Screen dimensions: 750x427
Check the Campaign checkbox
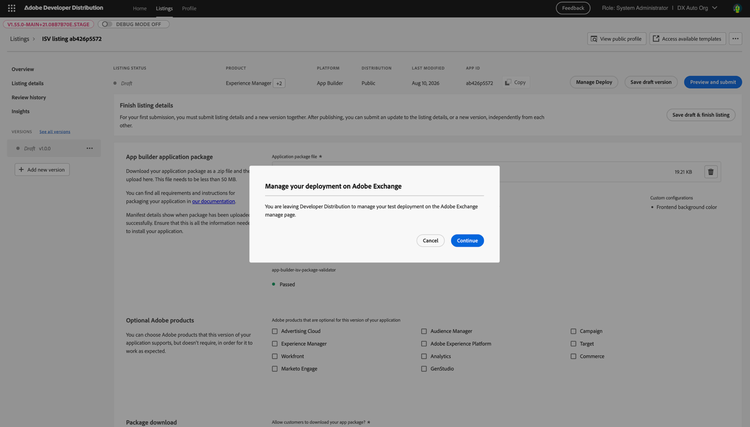(573, 331)
